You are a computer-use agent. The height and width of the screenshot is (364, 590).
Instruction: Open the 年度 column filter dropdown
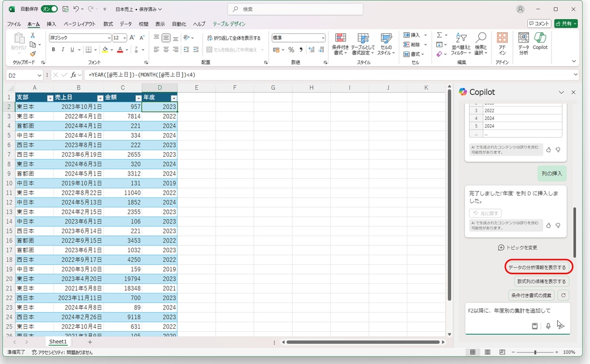tap(173, 98)
